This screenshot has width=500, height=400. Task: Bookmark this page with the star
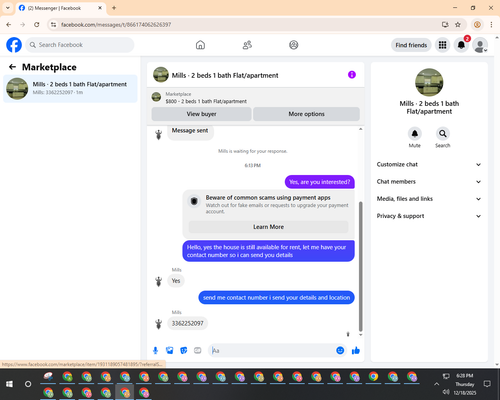[x=458, y=25]
